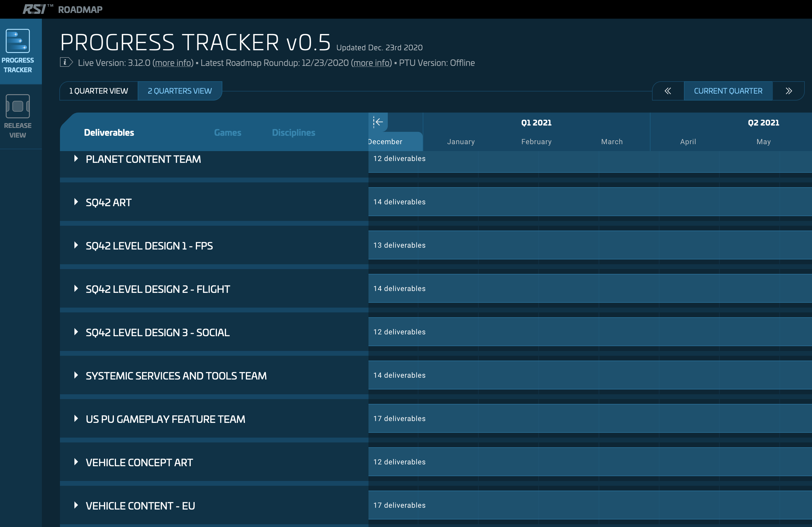Go to the next quarter (double right chevron)
Viewport: 812px width, 527px height.
[x=788, y=91]
